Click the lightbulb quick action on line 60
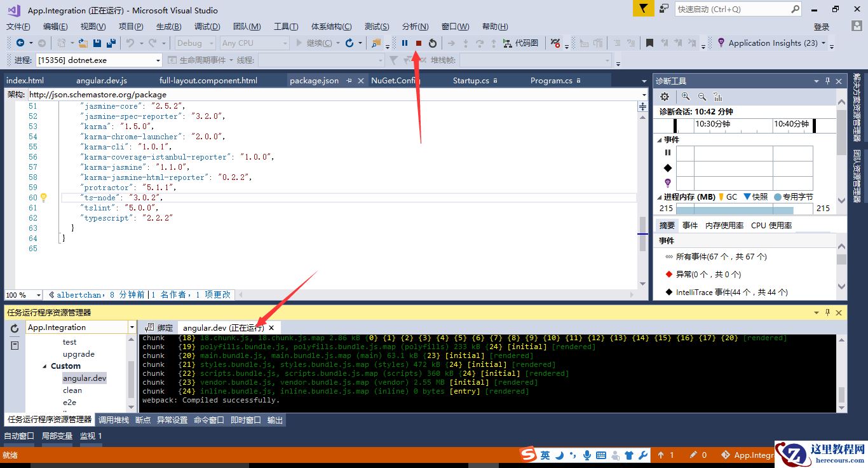Screen dimensions: 868x468 tap(44, 198)
